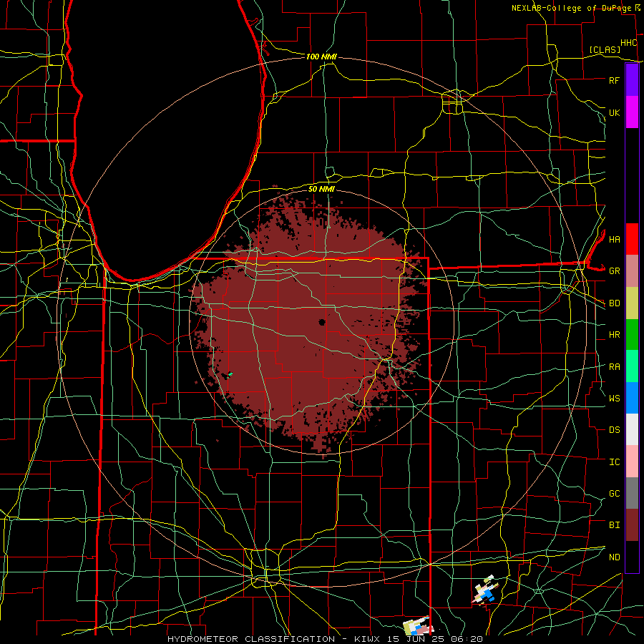
Task: Select the light pink IC legend swatch
Action: point(632,462)
